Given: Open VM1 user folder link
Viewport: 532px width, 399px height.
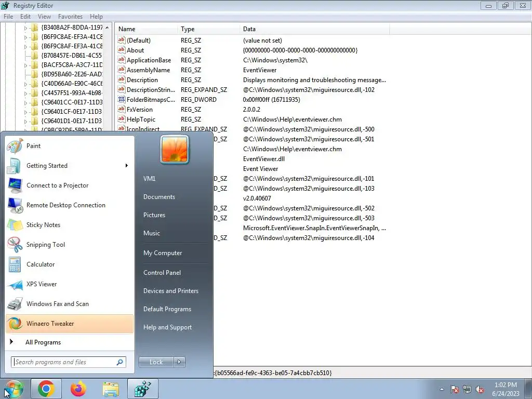Looking at the screenshot, I should 149,179.
